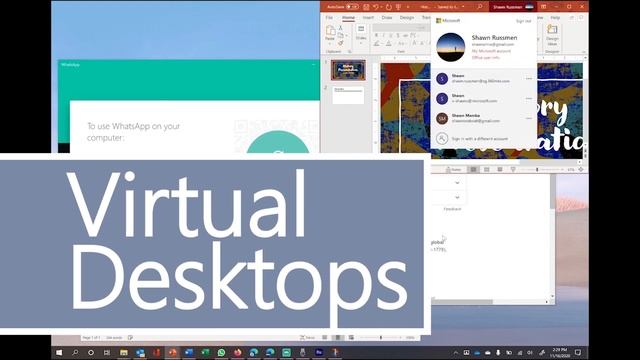Open Word taskbar icon
Viewport: 640px width, 360px height.
(x=189, y=352)
